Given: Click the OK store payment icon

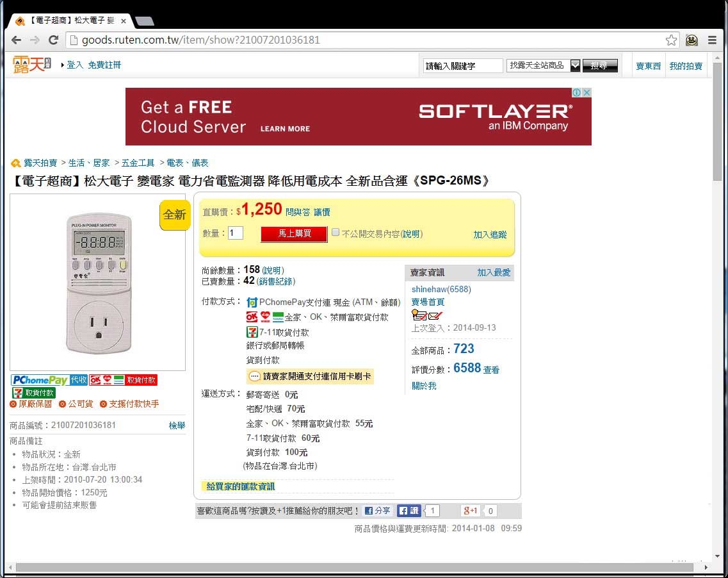Looking at the screenshot, I should coord(252,317).
